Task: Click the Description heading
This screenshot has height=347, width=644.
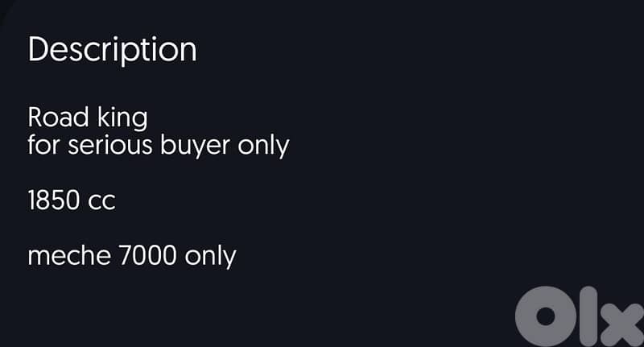Action: tap(112, 49)
